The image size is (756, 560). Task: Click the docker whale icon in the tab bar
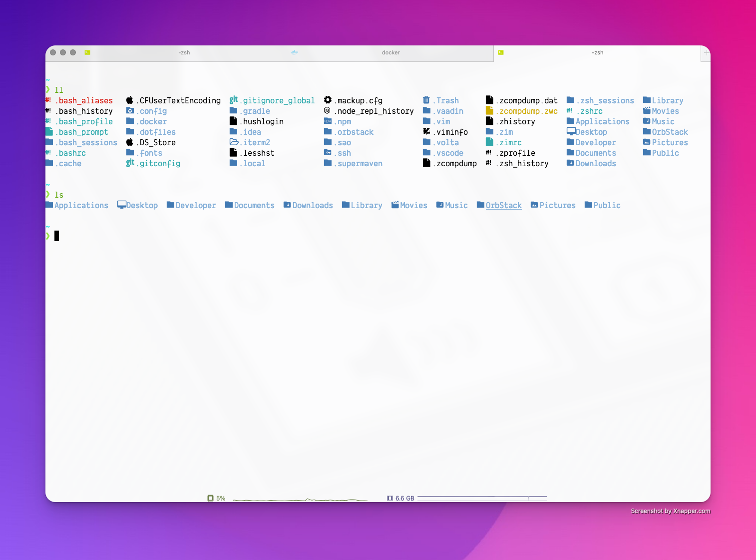(x=295, y=52)
